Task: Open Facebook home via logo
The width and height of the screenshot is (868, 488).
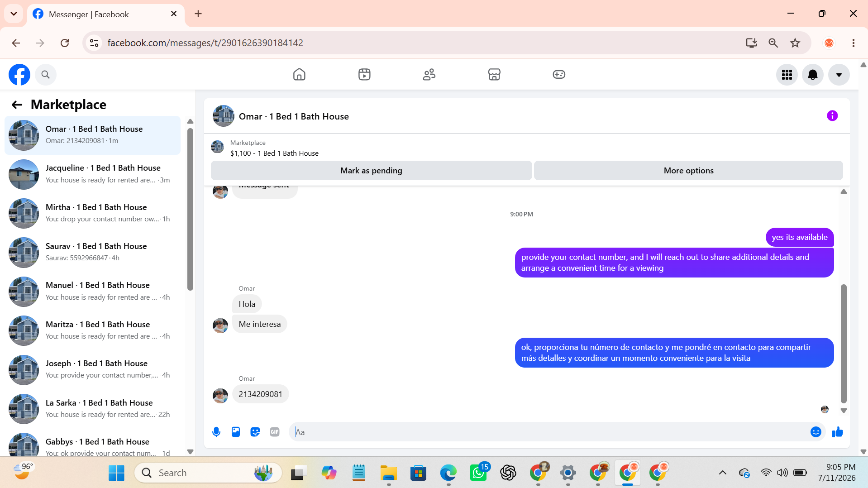Action: (19, 75)
